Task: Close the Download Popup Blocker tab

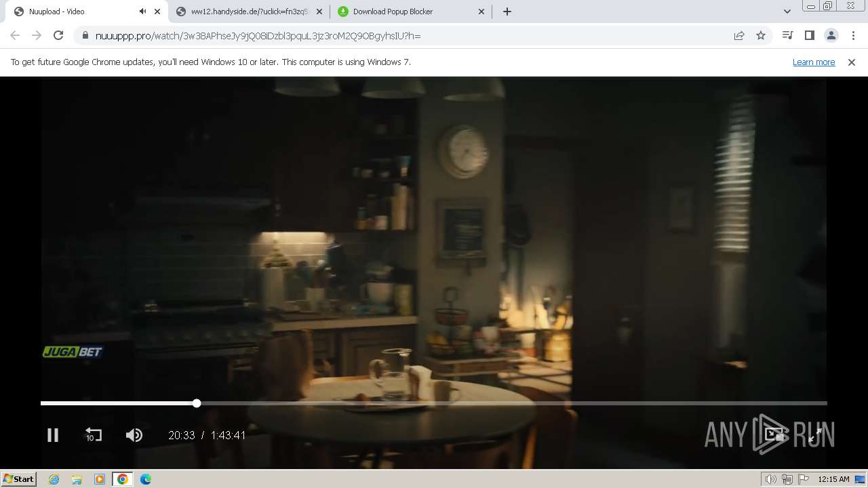Action: [481, 12]
